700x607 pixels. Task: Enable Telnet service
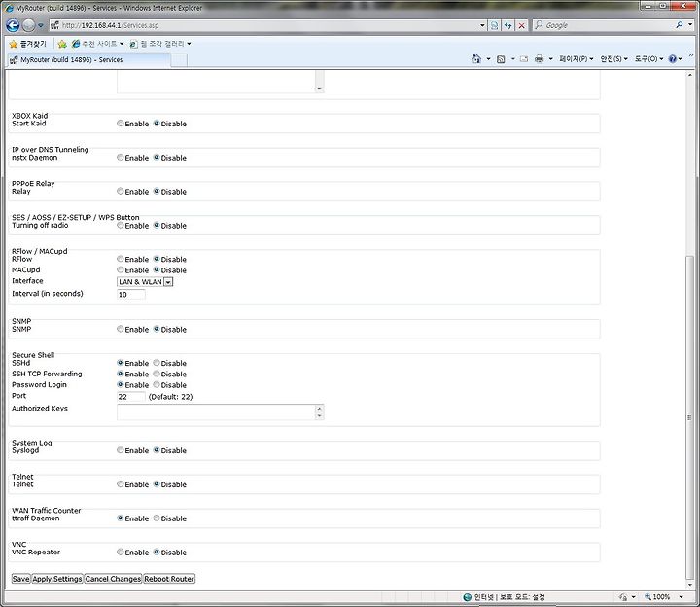121,484
